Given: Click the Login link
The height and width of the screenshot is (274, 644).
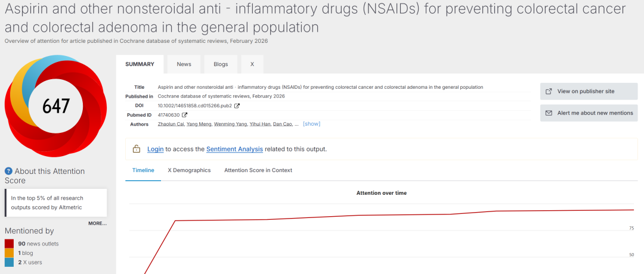Looking at the screenshot, I should [x=155, y=149].
